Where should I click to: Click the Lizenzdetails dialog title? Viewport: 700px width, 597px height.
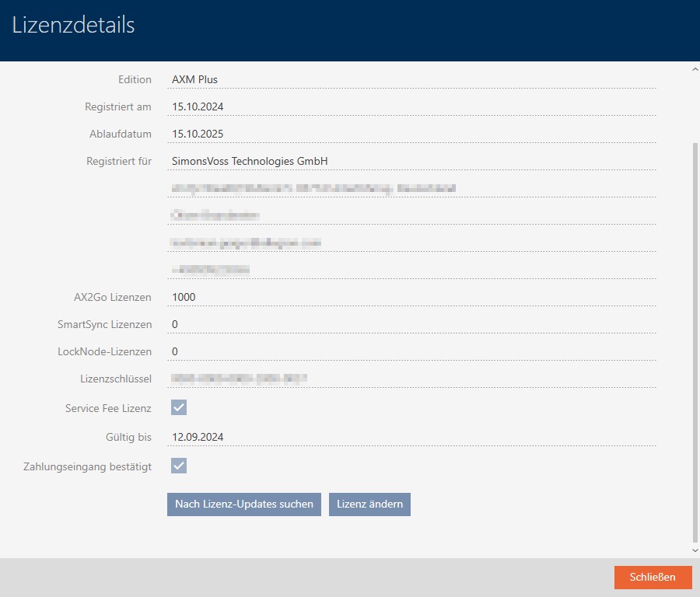coord(74,26)
